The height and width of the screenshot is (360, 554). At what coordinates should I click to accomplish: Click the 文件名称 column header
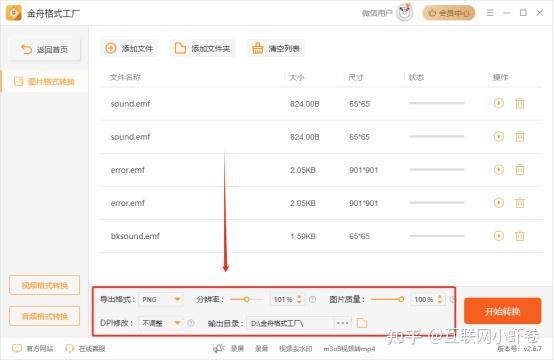(125, 77)
